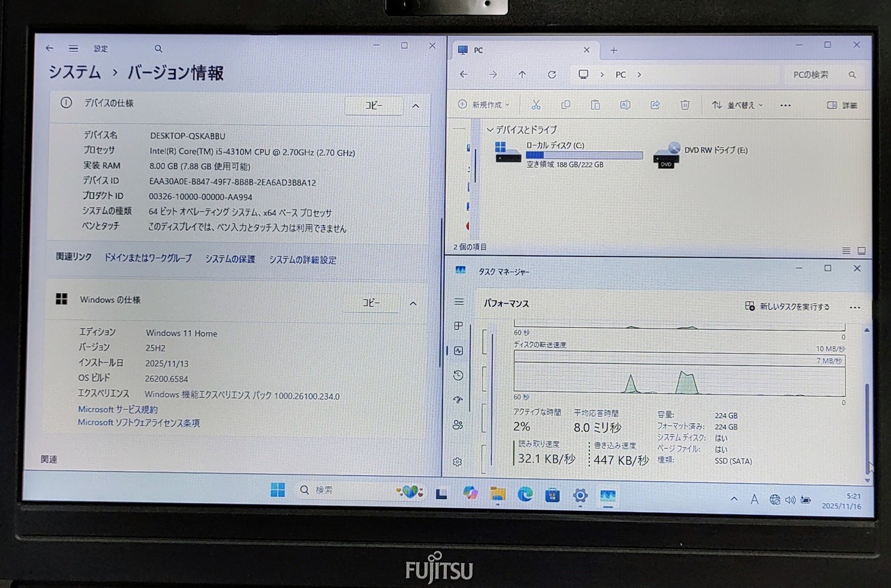Collapse the デバイスの仕様 section
891x588 pixels.
point(416,106)
